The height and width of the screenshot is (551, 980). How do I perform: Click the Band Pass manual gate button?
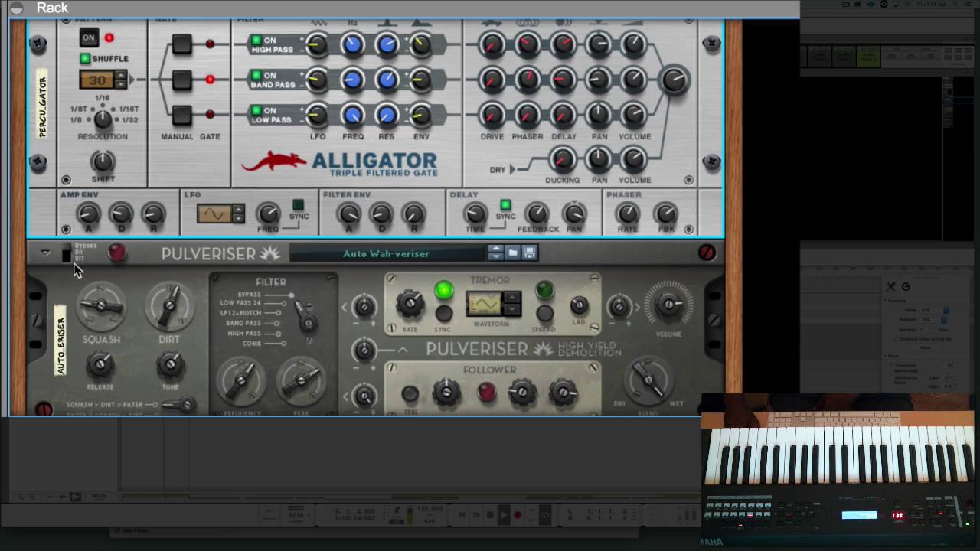click(x=182, y=80)
